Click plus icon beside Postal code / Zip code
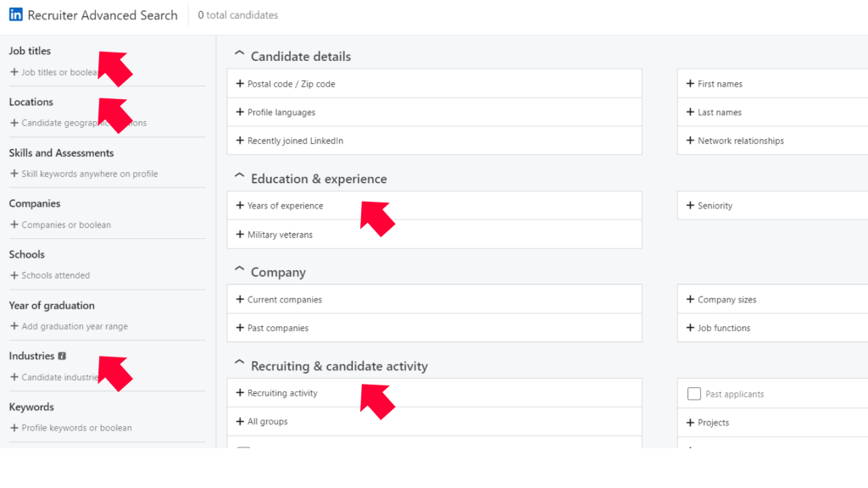 click(240, 84)
